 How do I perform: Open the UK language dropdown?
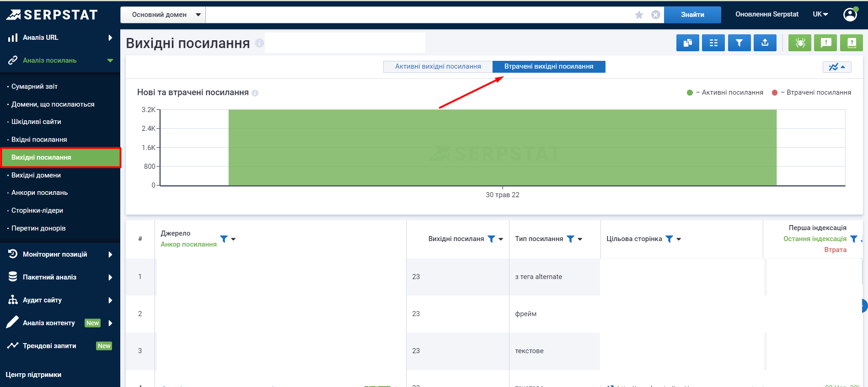pyautogui.click(x=820, y=15)
